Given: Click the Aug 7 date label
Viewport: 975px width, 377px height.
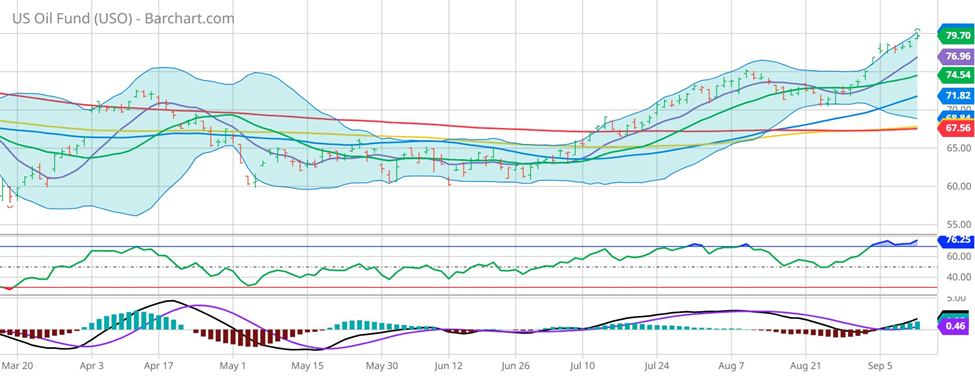Looking at the screenshot, I should point(731,365).
